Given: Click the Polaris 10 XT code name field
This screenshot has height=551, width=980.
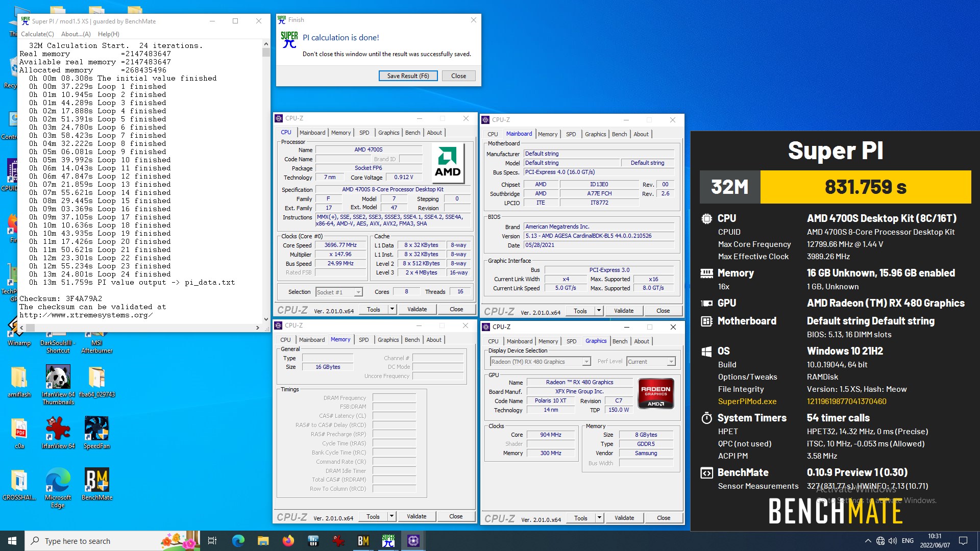Looking at the screenshot, I should [x=550, y=400].
